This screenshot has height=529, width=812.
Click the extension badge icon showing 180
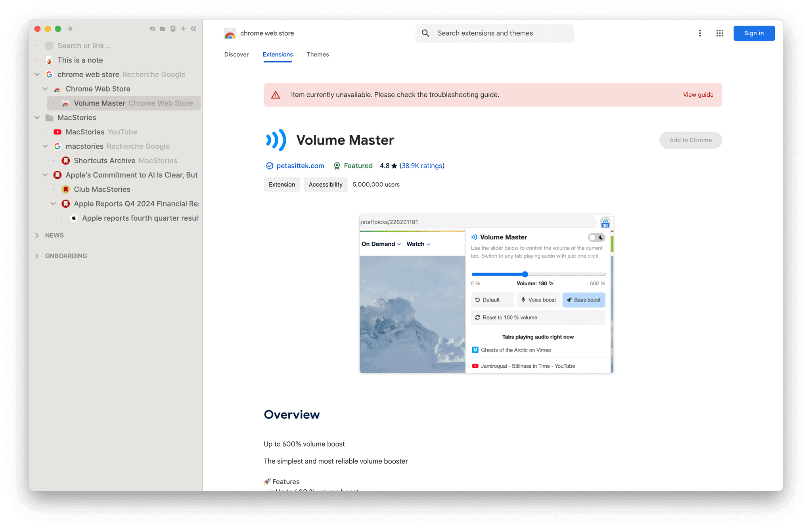[605, 222]
